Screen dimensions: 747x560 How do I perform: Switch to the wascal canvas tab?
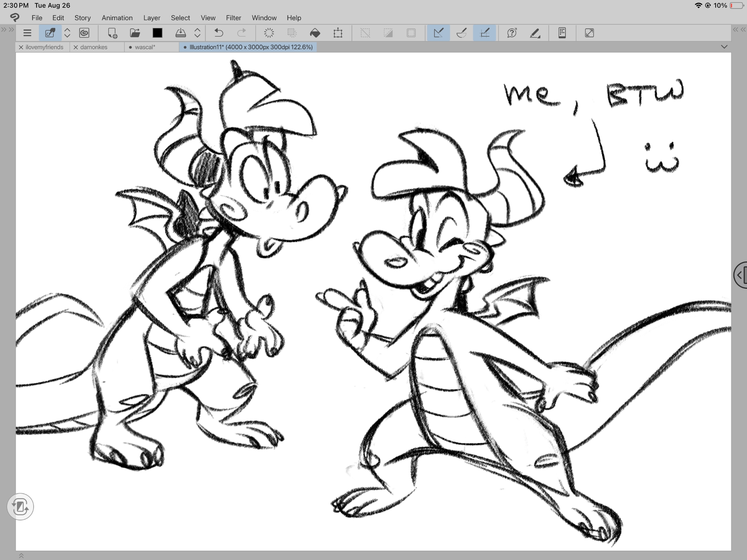pos(145,47)
